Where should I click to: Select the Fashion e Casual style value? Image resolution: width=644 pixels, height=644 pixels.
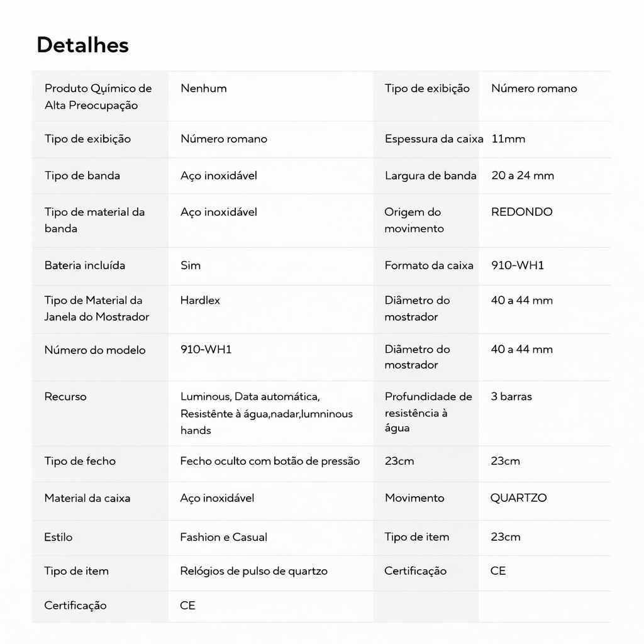[x=223, y=537]
